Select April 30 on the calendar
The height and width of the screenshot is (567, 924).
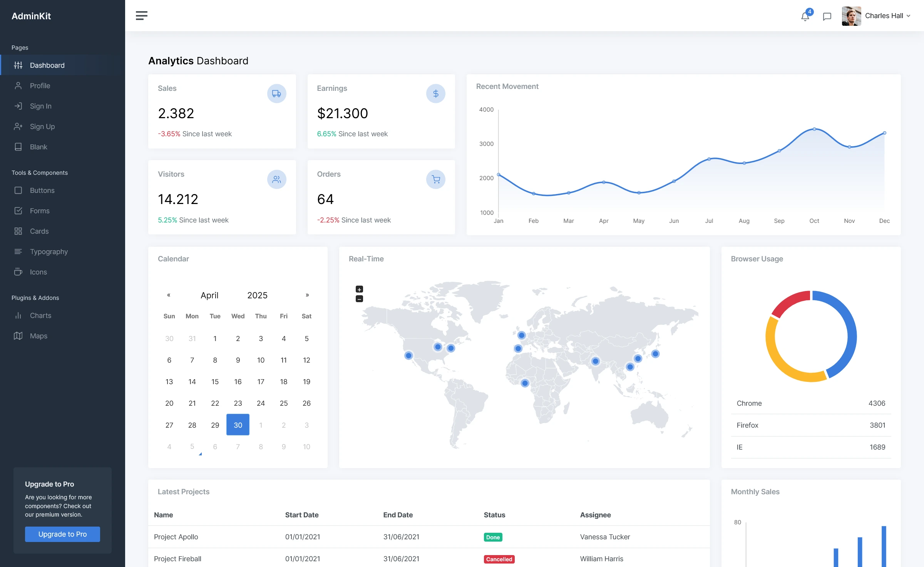click(238, 425)
